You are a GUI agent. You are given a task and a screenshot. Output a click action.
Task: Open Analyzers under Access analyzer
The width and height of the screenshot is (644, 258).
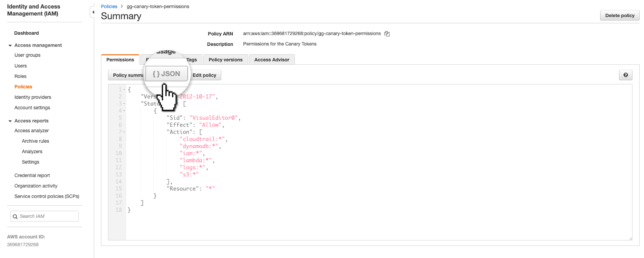point(32,152)
